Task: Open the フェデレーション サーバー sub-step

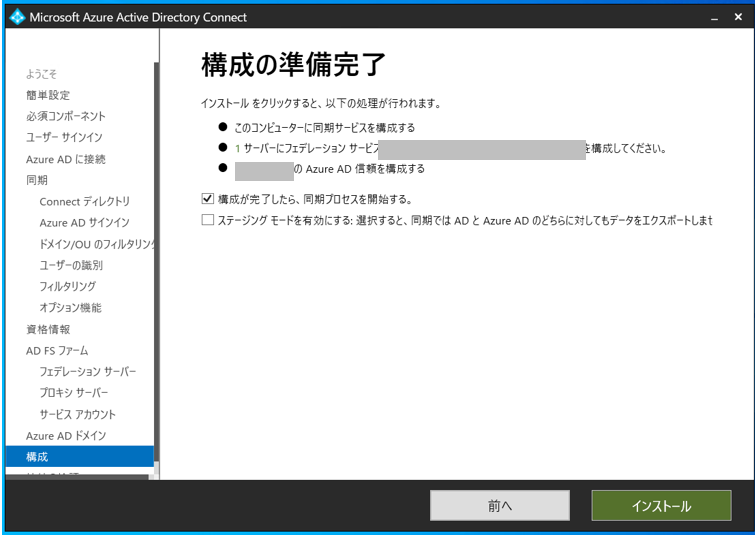Action: click(x=88, y=371)
